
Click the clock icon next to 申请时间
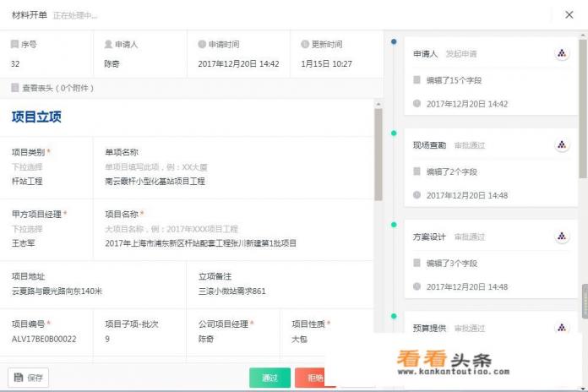pos(202,44)
